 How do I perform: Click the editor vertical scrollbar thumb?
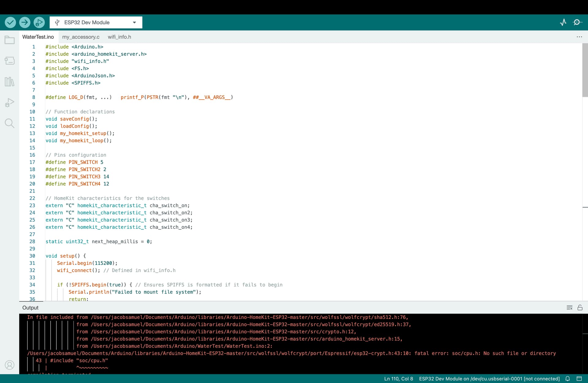(585, 70)
